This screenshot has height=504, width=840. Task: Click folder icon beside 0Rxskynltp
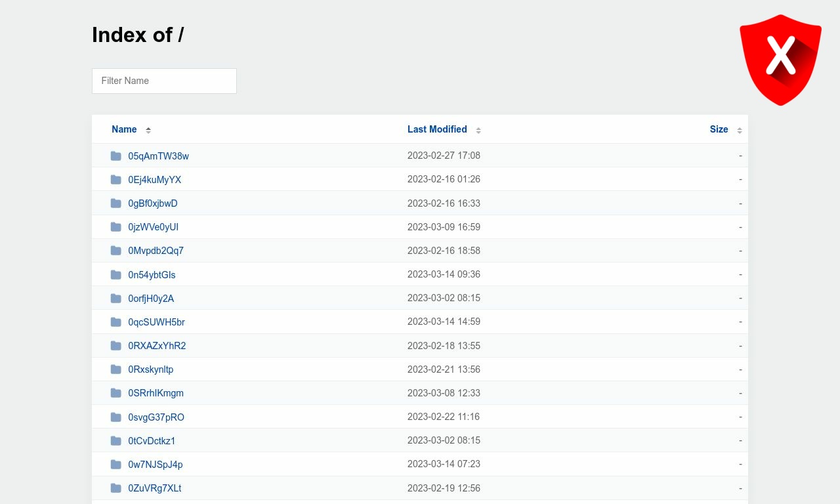pyautogui.click(x=116, y=369)
